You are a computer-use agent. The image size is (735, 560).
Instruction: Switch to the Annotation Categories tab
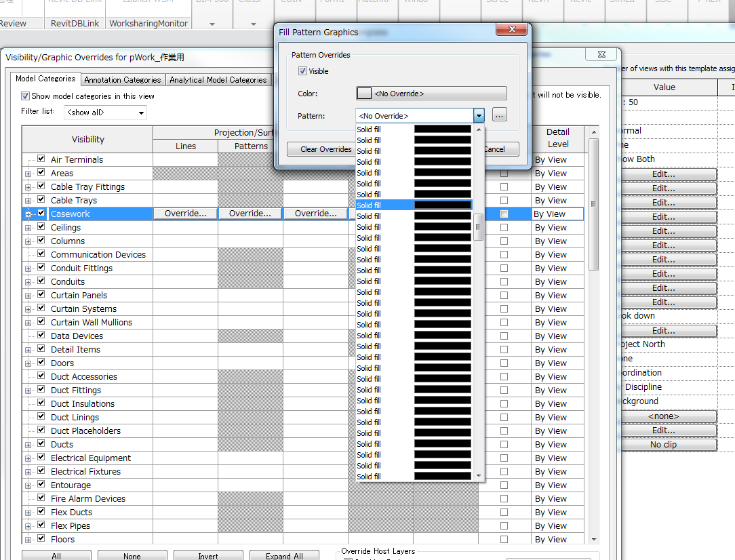[x=122, y=79]
